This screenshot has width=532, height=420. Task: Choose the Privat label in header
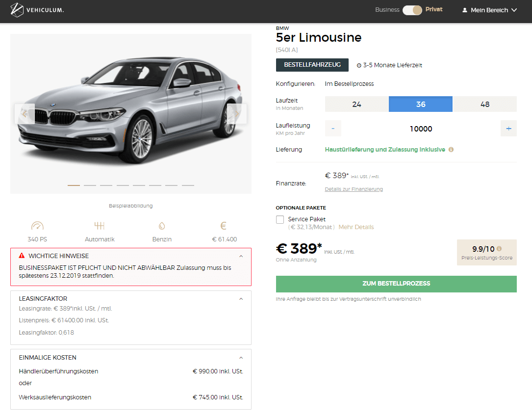pos(434,9)
